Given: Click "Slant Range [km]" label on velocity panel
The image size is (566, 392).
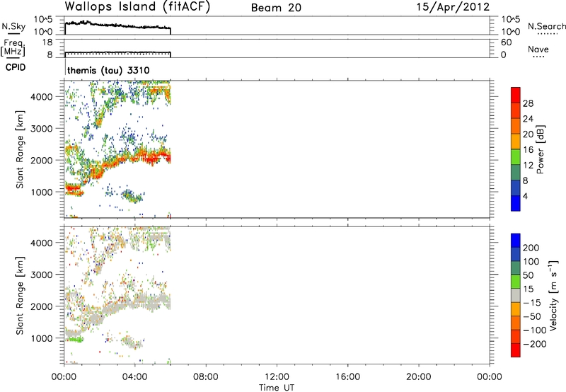Looking at the screenshot, I should point(20,296).
